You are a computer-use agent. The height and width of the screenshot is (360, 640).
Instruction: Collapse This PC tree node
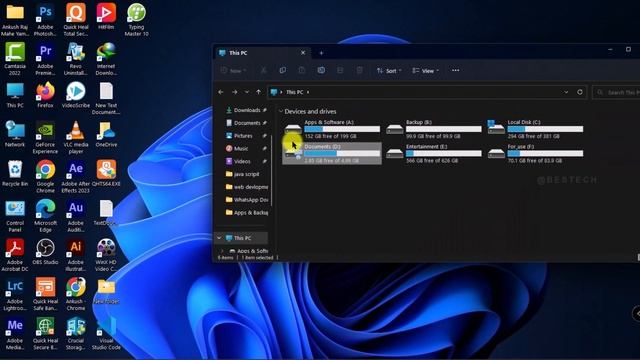219,238
